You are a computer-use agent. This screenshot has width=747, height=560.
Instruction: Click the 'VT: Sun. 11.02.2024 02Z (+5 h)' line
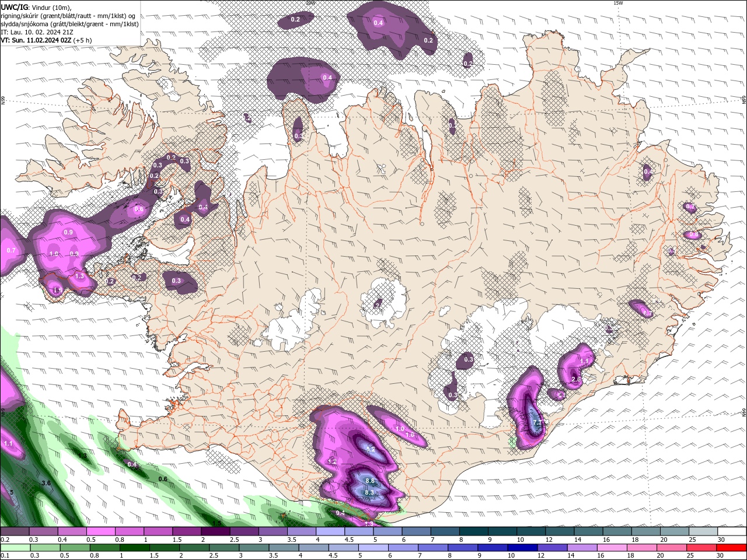[46, 40]
